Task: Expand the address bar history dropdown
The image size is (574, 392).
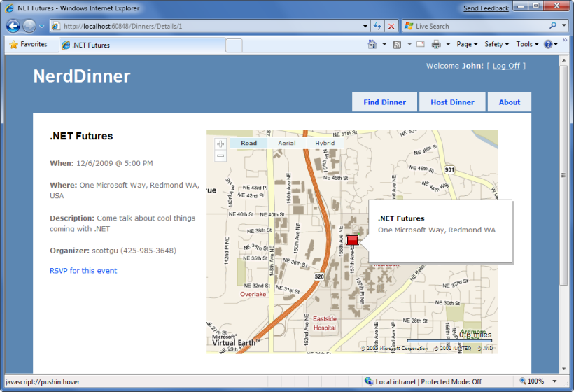Action: pyautogui.click(x=365, y=27)
